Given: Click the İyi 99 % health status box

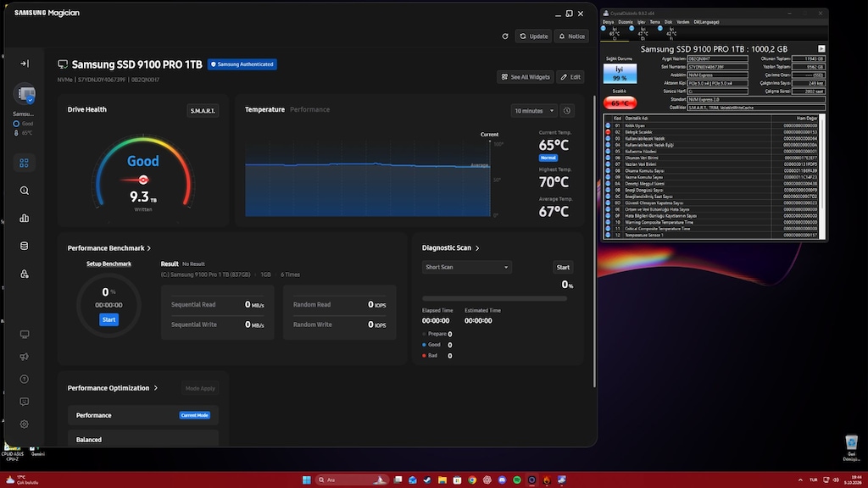Looking at the screenshot, I should 620,74.
